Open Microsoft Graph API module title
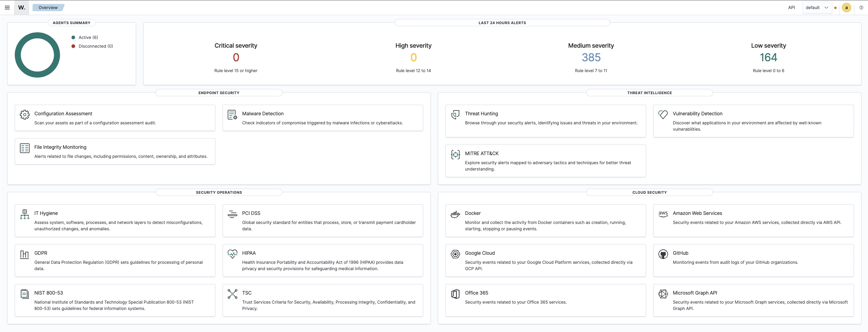The height and width of the screenshot is (332, 868). (x=695, y=292)
